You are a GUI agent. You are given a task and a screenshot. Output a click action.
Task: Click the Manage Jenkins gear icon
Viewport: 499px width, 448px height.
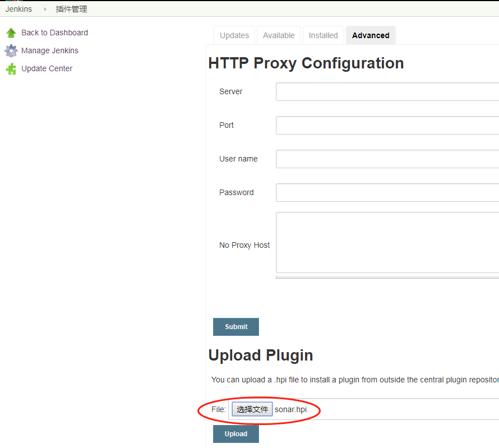11,51
